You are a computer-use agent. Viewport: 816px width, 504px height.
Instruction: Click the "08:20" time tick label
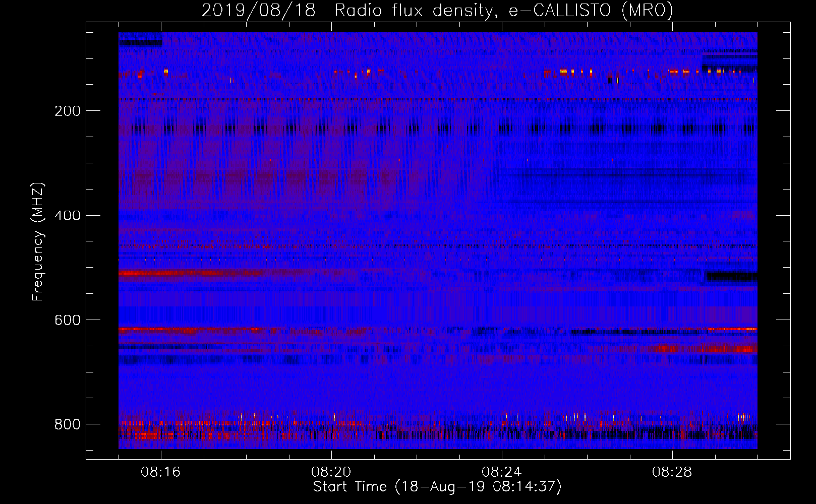[331, 472]
